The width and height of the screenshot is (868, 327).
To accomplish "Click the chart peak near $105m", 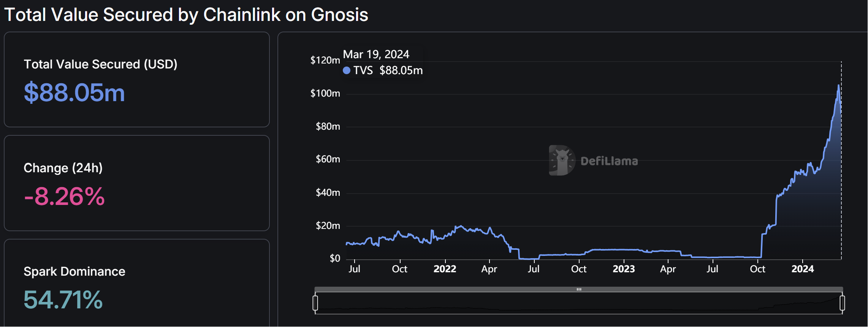I will (x=838, y=86).
